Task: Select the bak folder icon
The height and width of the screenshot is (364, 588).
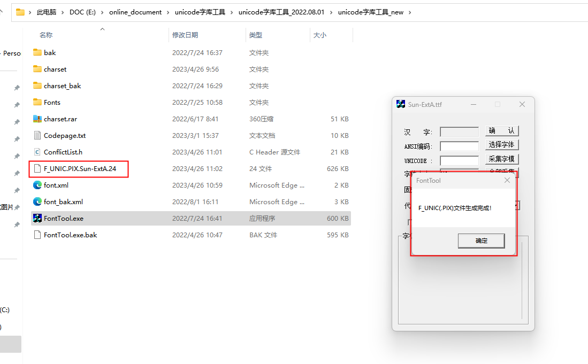Action: [37, 52]
